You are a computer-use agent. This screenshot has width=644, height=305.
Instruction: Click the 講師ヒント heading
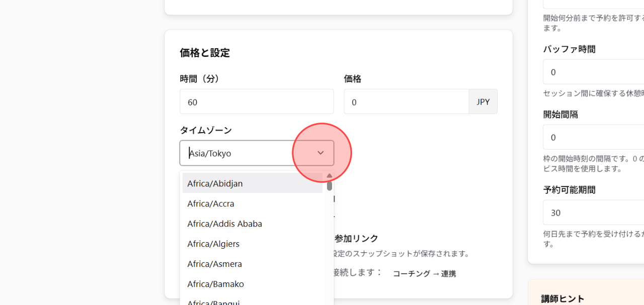pyautogui.click(x=562, y=299)
